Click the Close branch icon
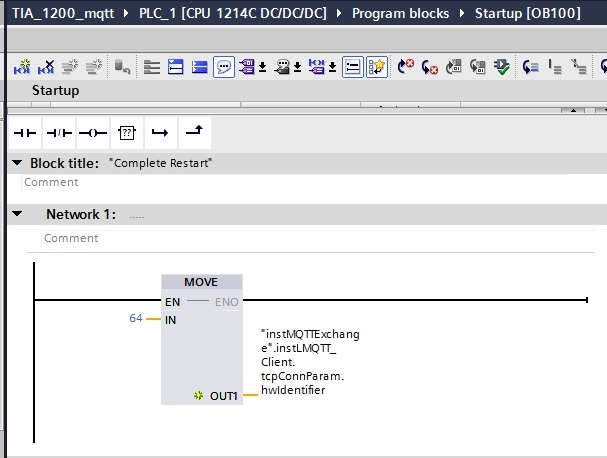 pyautogui.click(x=194, y=133)
